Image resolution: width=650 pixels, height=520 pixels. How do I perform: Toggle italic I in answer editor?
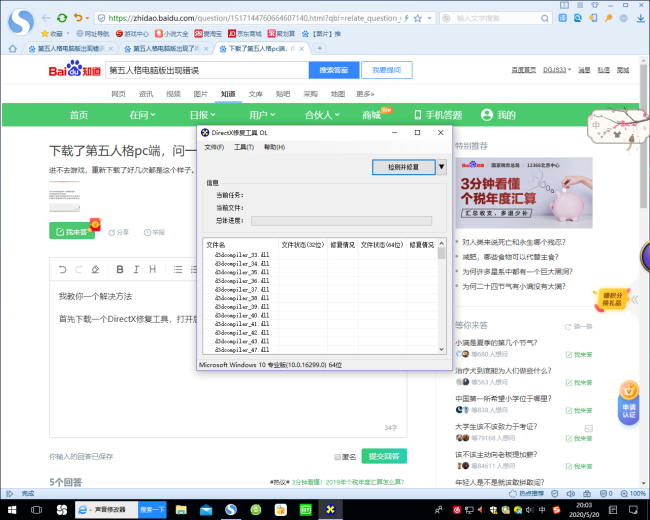click(136, 270)
